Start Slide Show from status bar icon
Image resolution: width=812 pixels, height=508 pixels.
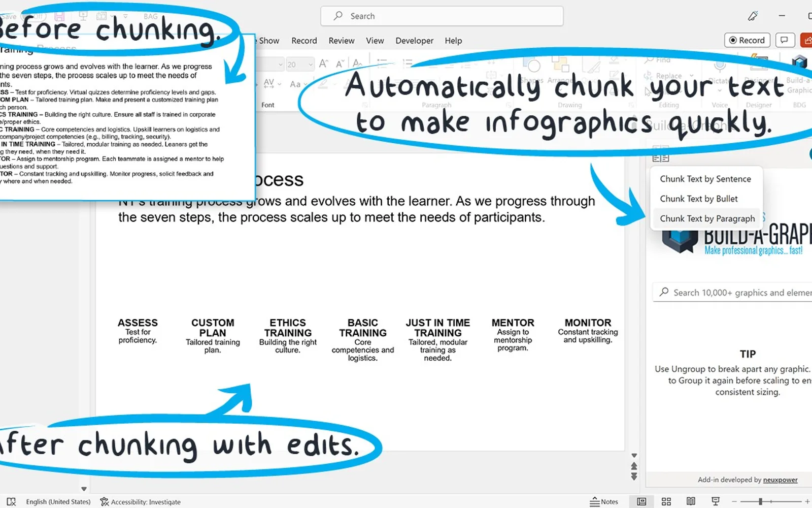[716, 501]
